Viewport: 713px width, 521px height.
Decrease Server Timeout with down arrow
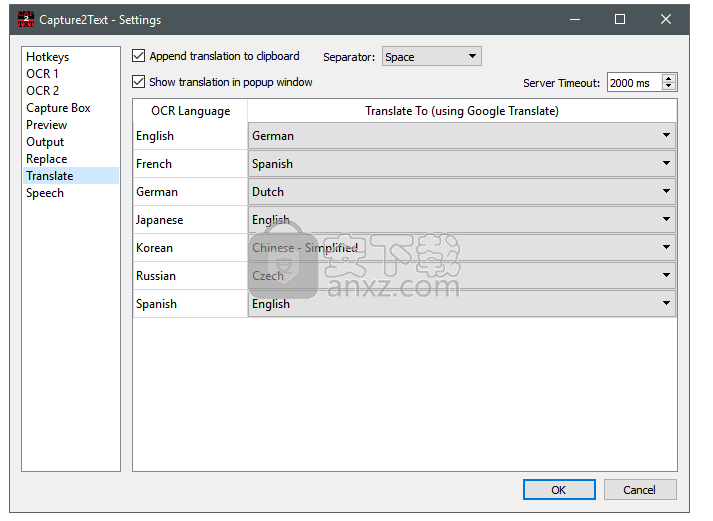point(668,86)
